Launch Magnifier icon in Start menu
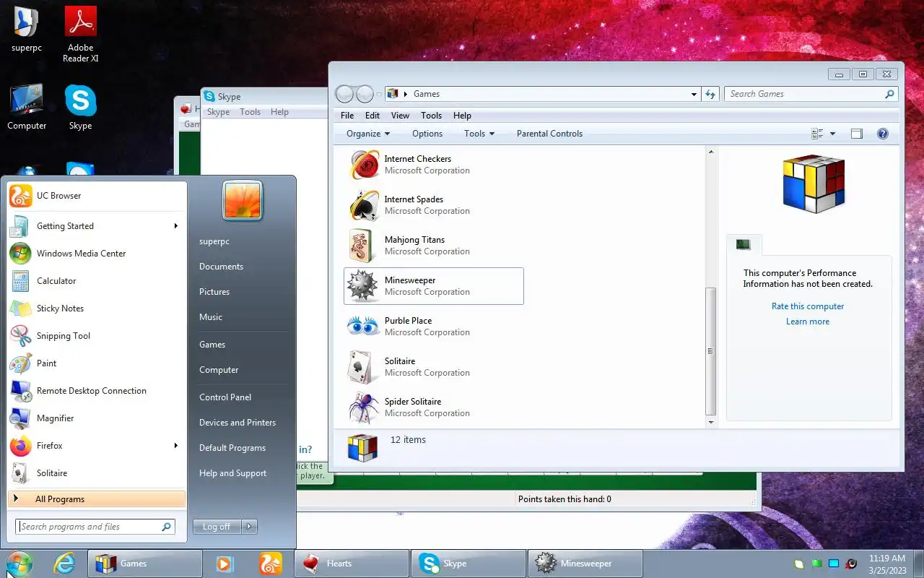Viewport: 924px width, 578px height. tap(20, 418)
